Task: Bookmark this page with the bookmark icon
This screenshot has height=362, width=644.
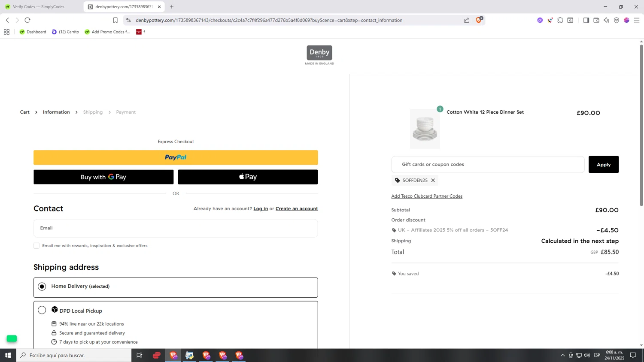Action: tap(115, 20)
